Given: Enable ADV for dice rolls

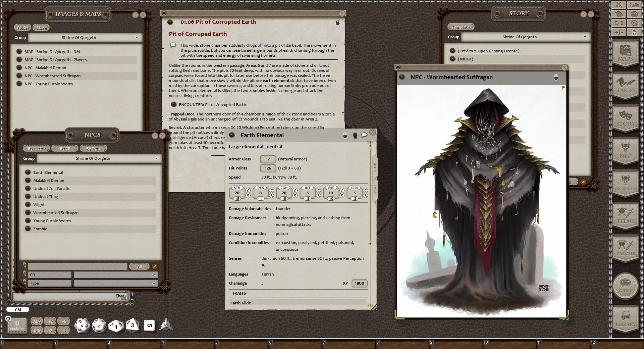Looking at the screenshot, I should pos(37,321).
